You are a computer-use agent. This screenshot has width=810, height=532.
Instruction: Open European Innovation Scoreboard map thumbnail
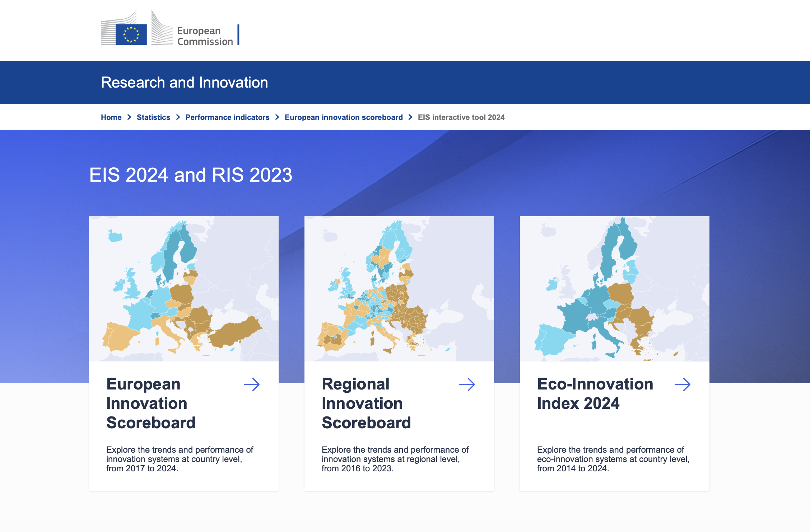[x=184, y=289]
